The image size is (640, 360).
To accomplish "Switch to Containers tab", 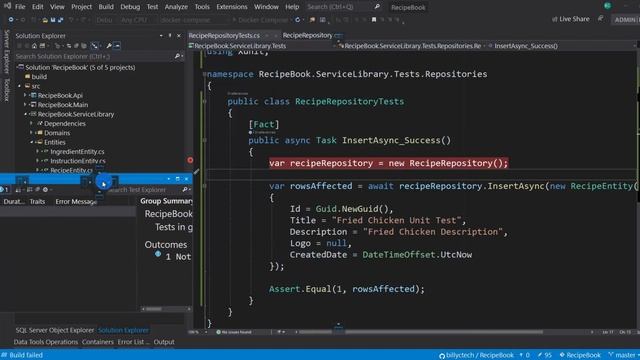I will pyautogui.click(x=98, y=342).
